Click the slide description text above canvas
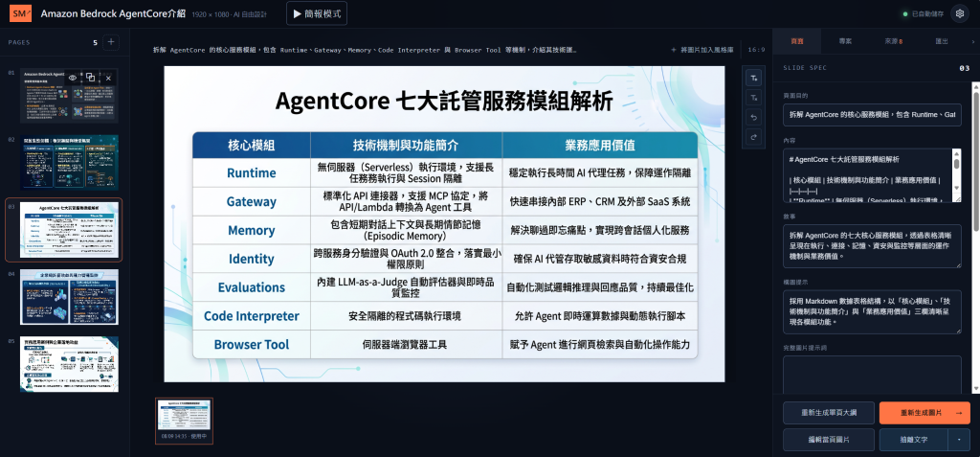Image resolution: width=980 pixels, height=457 pixels. 365,50
